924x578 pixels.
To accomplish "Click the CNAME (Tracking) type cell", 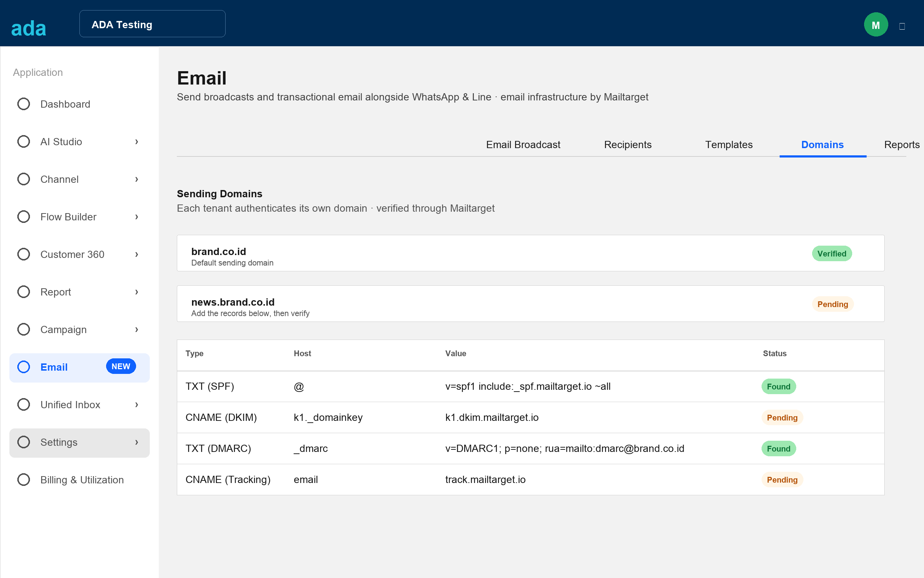I will tap(228, 479).
